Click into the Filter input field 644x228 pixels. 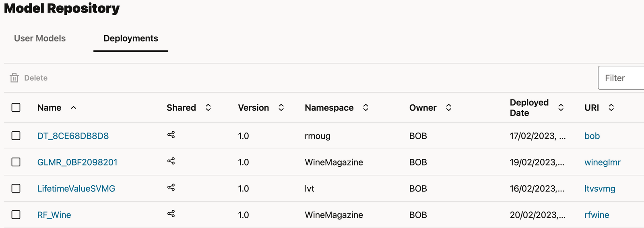622,78
